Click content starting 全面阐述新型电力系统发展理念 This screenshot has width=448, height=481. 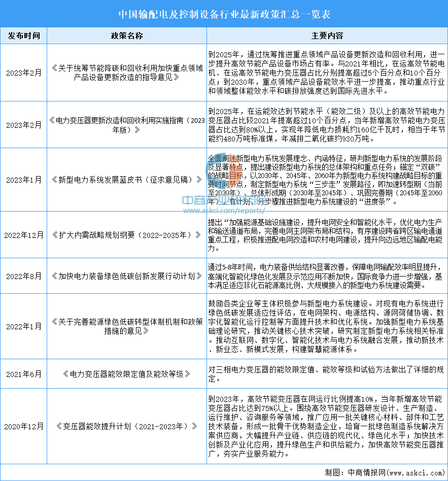pyautogui.click(x=325, y=180)
